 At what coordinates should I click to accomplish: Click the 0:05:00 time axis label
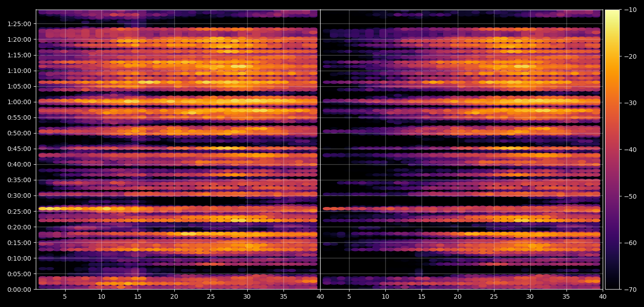point(19,274)
